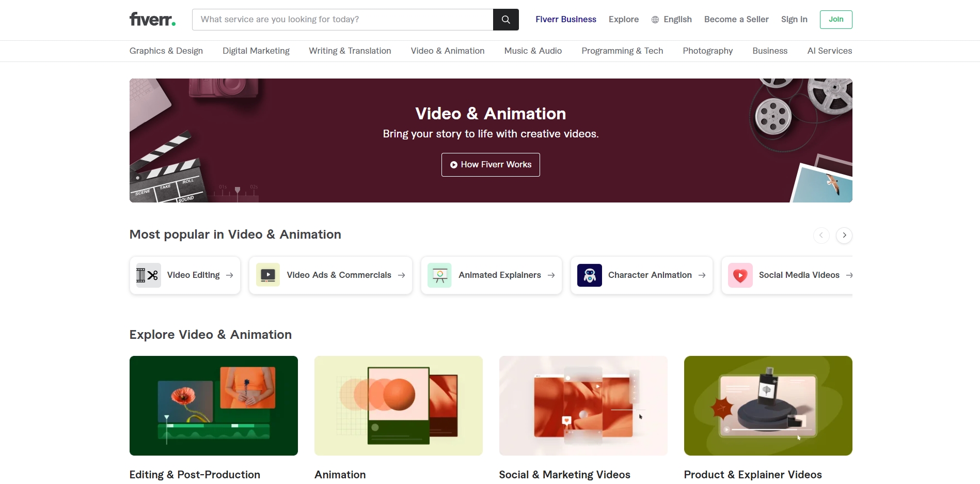Open the Music & Audio category

click(533, 51)
